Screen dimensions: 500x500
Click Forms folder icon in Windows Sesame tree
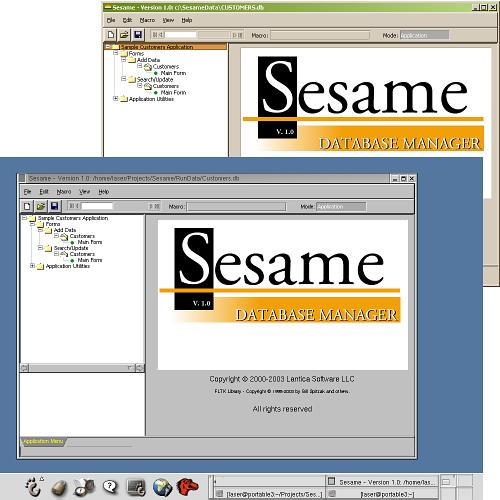tap(124, 53)
